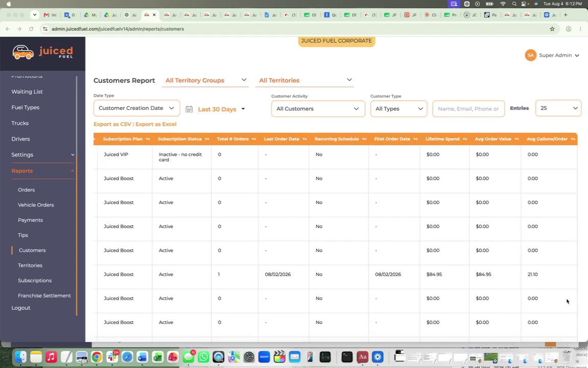
Task: Open All Customers activity dropdown
Action: (x=318, y=108)
